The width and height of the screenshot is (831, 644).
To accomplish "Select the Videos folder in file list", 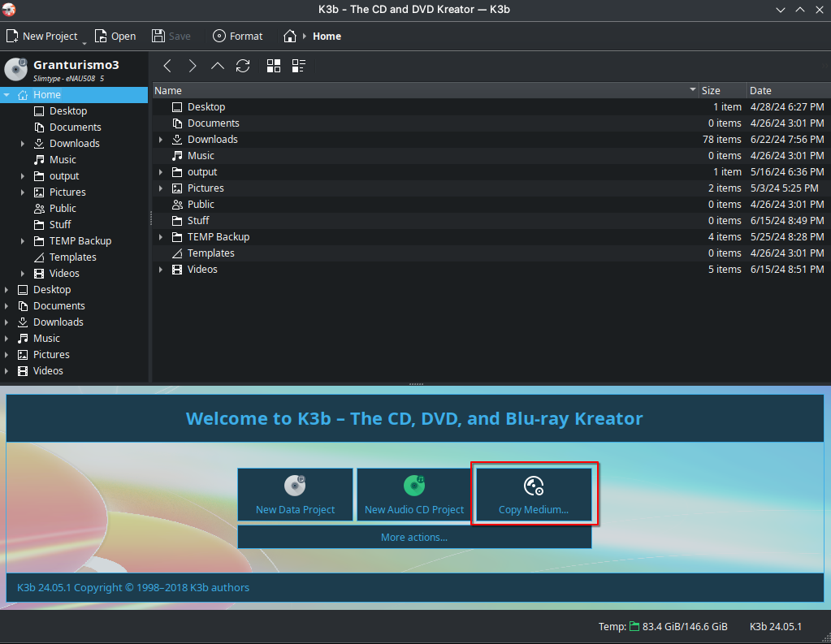I will click(202, 269).
